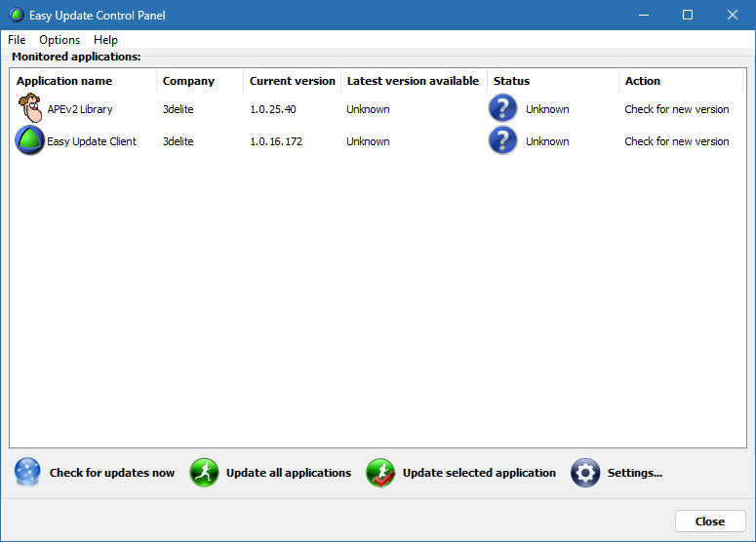
Task: Maximize the Easy Update Control Panel window
Action: 688,15
